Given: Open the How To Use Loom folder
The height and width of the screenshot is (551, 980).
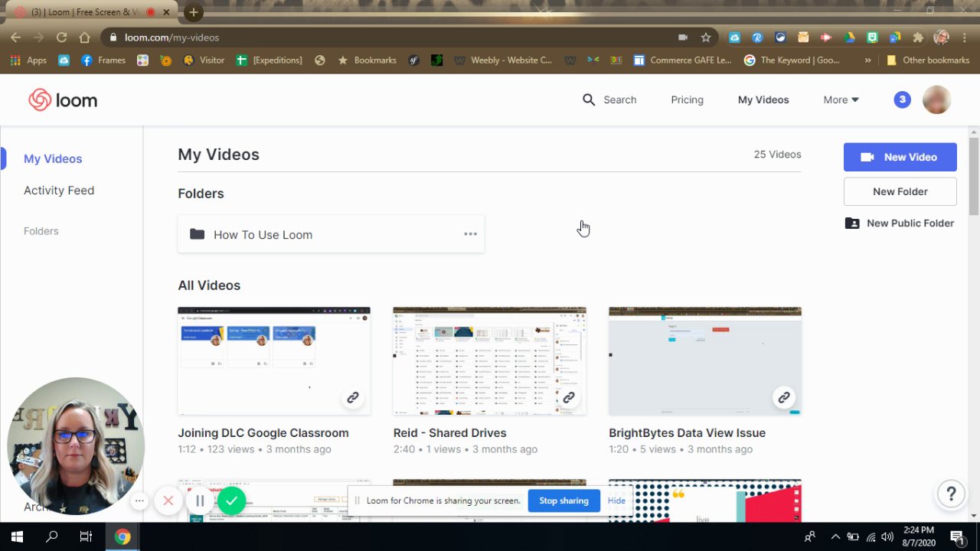Looking at the screenshot, I should pyautogui.click(x=331, y=234).
